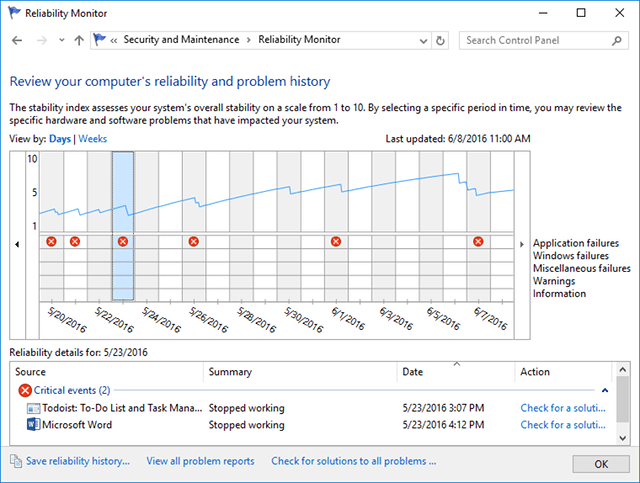Select the 5/20/2016 application failure marker
Viewport: 640px width, 483px height.
coord(51,242)
